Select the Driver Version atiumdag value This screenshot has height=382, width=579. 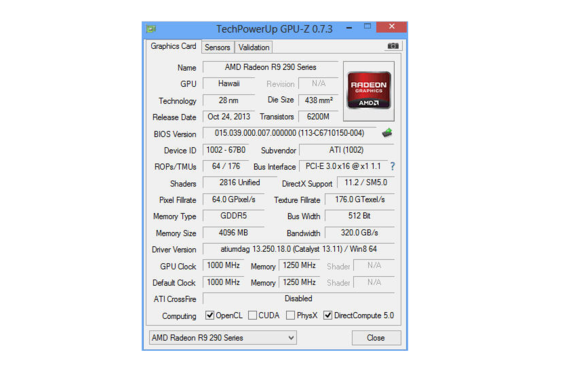[298, 249]
